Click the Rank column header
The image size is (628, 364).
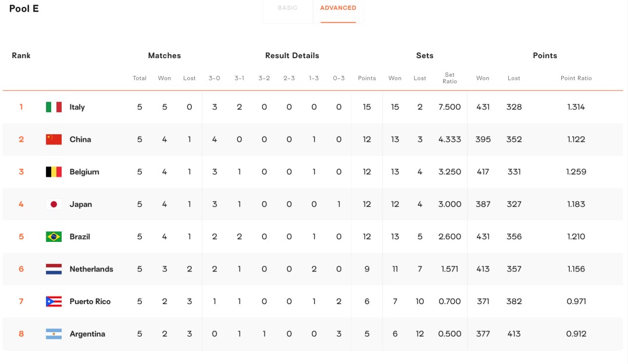click(x=21, y=56)
